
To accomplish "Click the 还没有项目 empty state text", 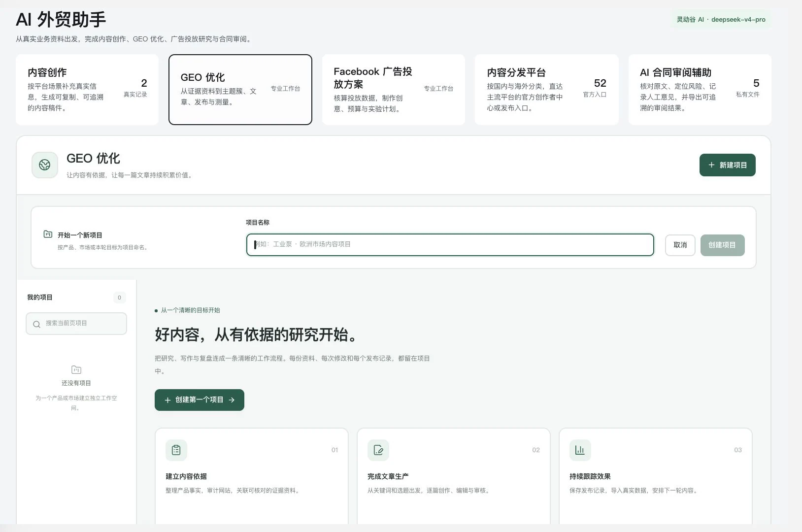I will point(76,383).
